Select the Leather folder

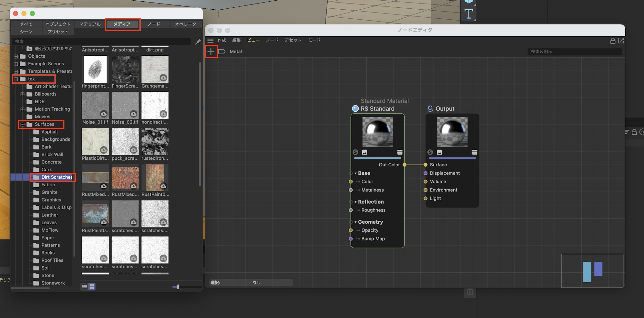(50, 215)
